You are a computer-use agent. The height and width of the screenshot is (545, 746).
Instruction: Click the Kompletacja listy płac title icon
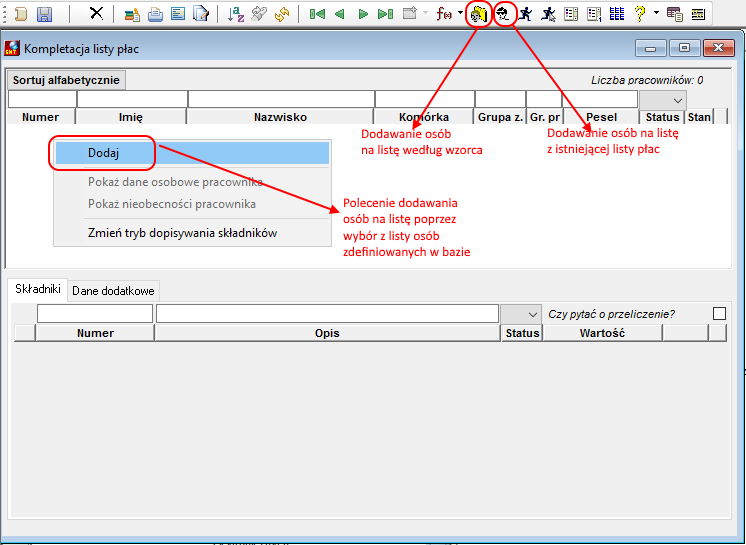[x=12, y=48]
